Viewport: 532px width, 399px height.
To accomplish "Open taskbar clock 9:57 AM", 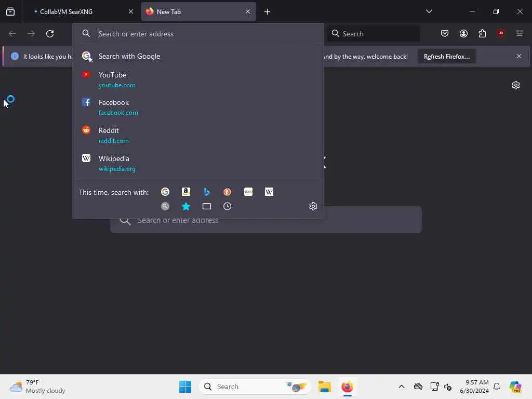I will 474,387.
